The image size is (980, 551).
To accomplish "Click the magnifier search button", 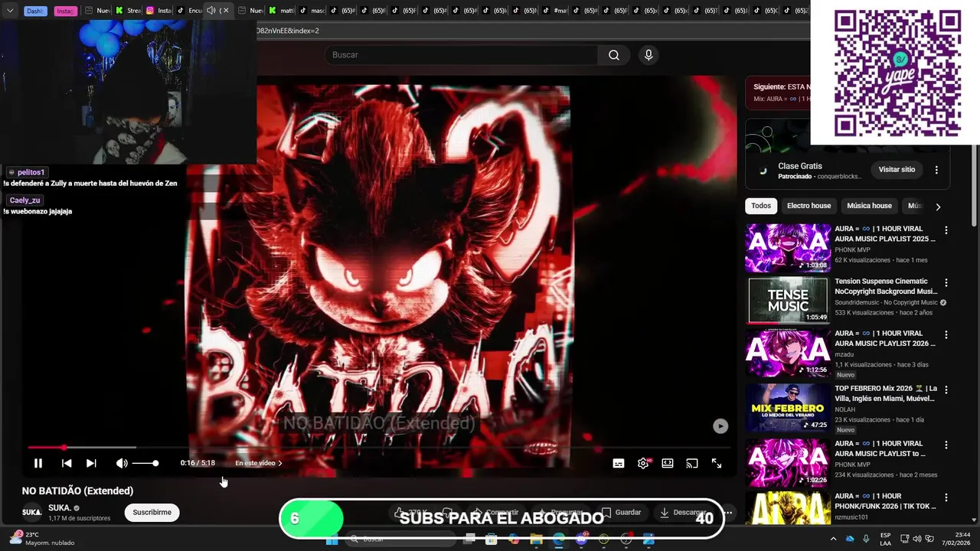I will point(614,55).
